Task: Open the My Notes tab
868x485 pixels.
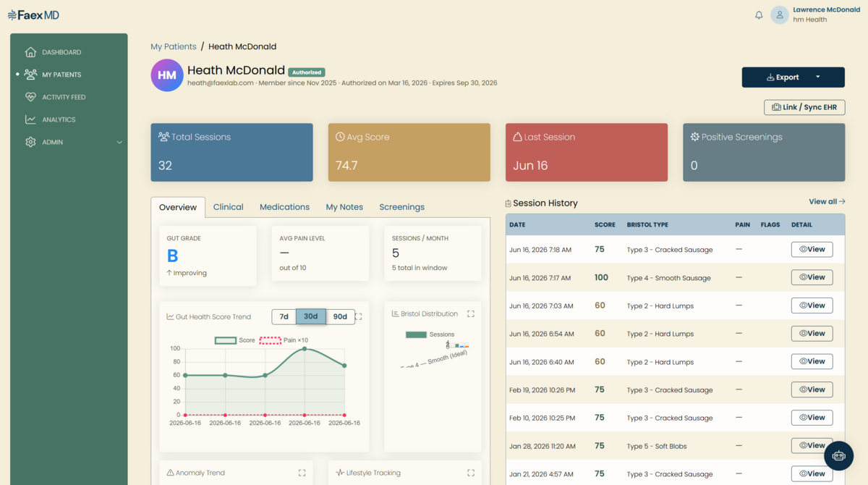Action: click(344, 207)
